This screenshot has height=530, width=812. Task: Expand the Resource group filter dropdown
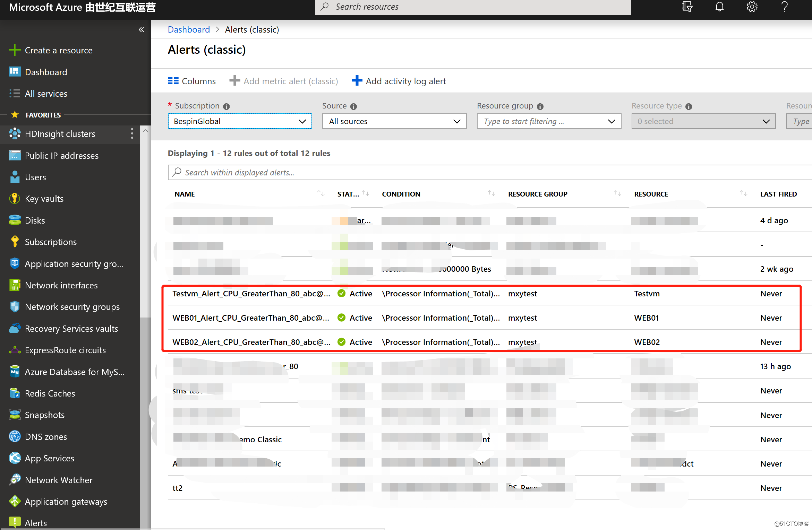click(x=549, y=121)
